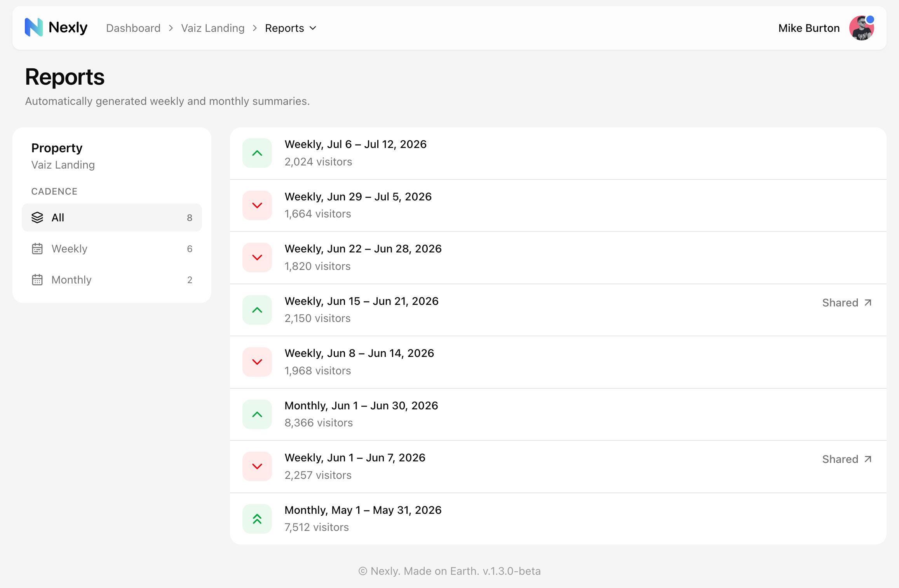Click the count 6 beside Weekly
This screenshot has height=588, width=899.
(x=190, y=249)
